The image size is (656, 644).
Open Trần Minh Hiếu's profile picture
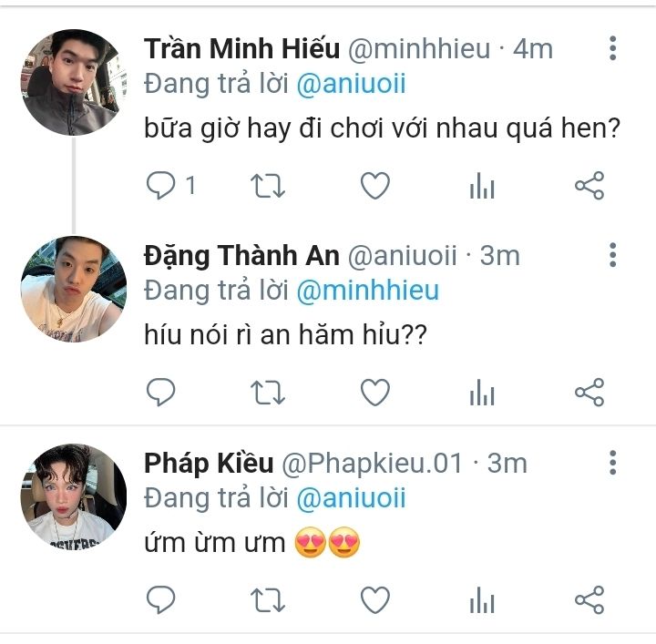pyautogui.click(x=73, y=82)
